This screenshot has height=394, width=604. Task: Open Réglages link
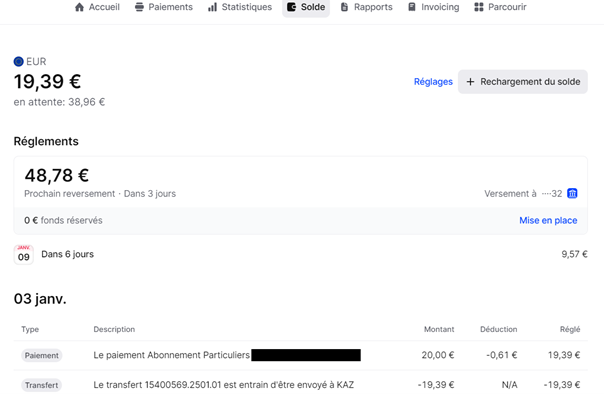[x=433, y=82]
